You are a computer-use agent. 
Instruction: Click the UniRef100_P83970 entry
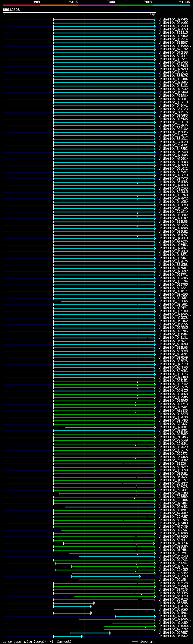pyautogui.click(x=173, y=387)
